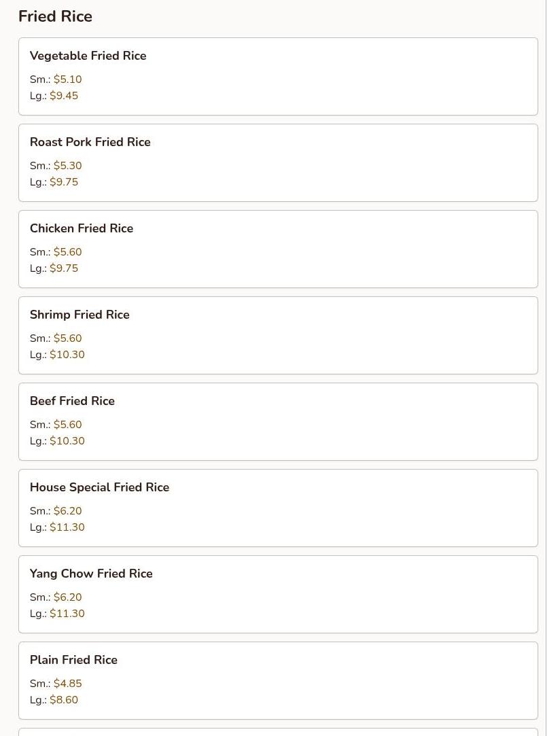
Task: Choose House Special Fried Rice small $6.20
Action: tap(67, 511)
